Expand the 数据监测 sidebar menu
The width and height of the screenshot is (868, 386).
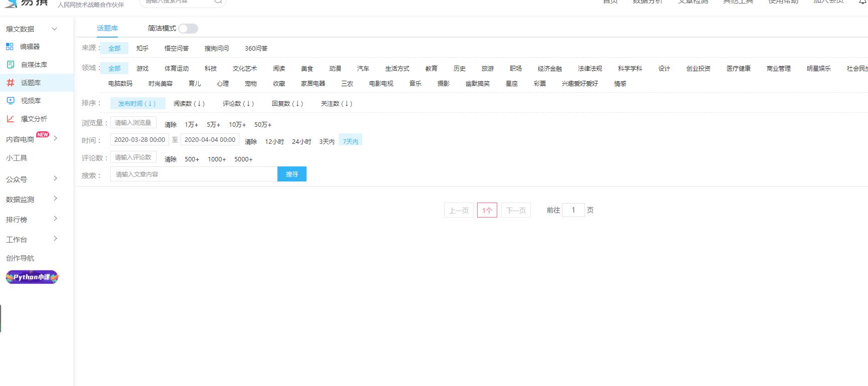pos(56,199)
